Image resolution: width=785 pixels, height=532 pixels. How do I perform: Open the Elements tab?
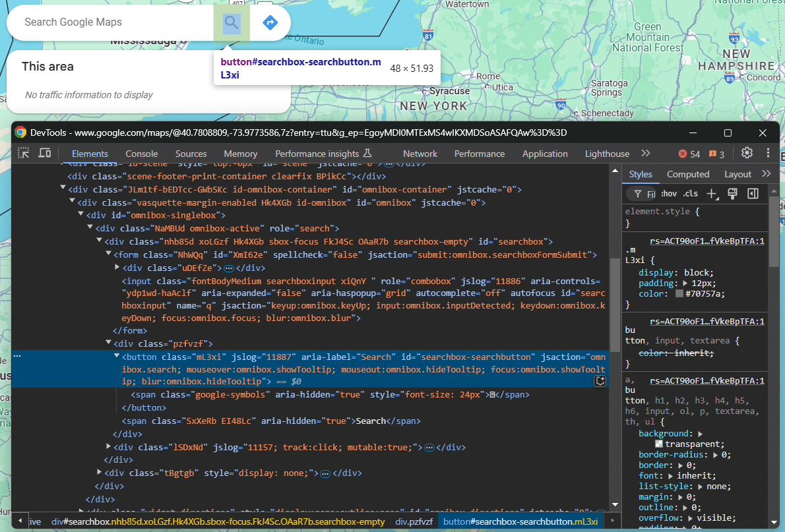90,154
